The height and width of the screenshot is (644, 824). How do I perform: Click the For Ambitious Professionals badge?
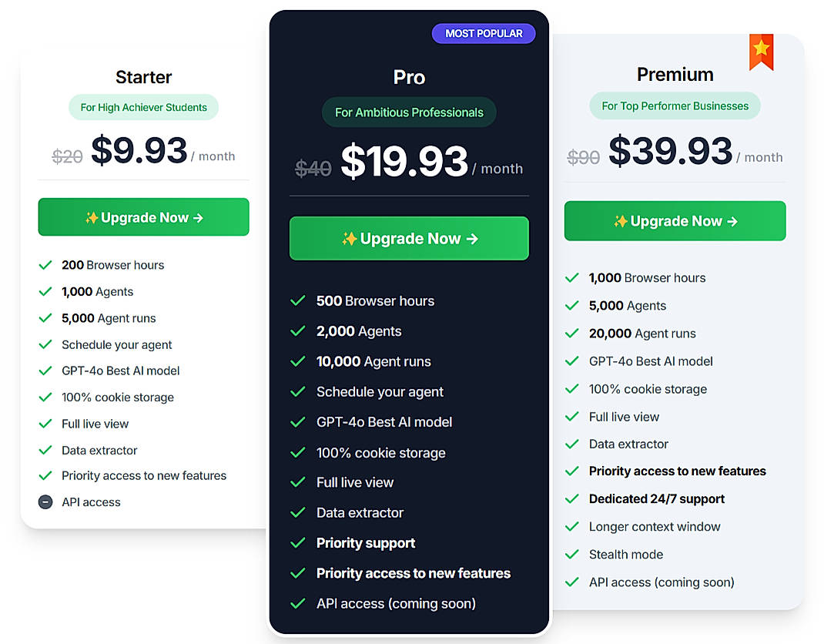coord(409,112)
